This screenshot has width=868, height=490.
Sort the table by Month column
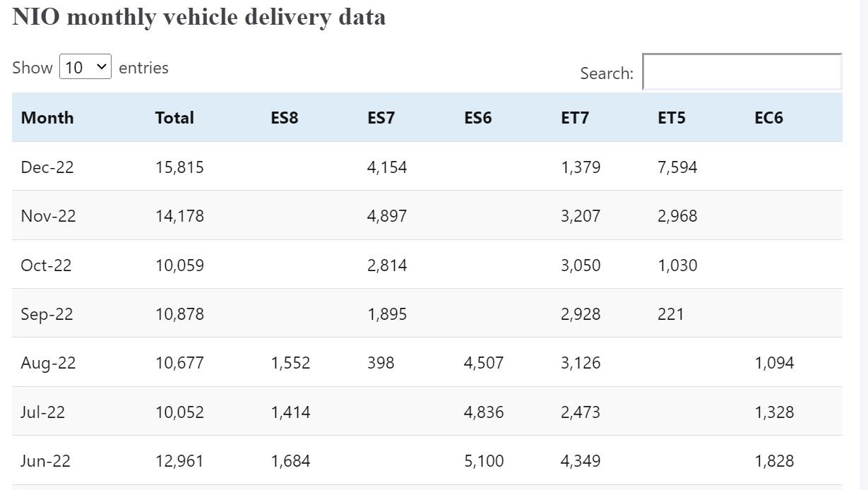pyautogui.click(x=47, y=118)
